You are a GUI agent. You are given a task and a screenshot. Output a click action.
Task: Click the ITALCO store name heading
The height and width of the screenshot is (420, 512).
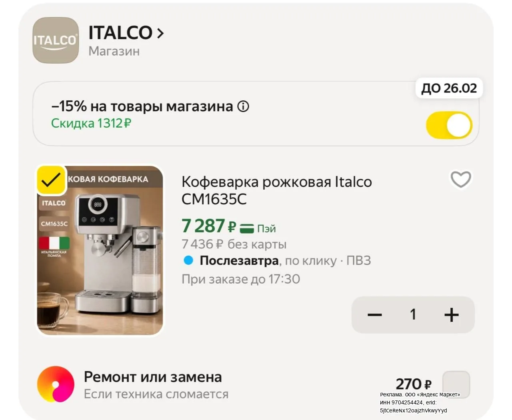(120, 33)
